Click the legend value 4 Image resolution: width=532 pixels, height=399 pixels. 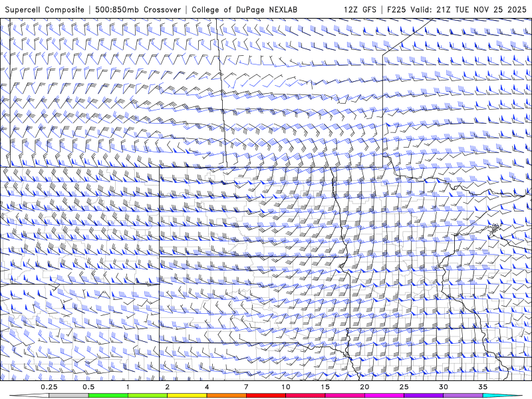207,387
